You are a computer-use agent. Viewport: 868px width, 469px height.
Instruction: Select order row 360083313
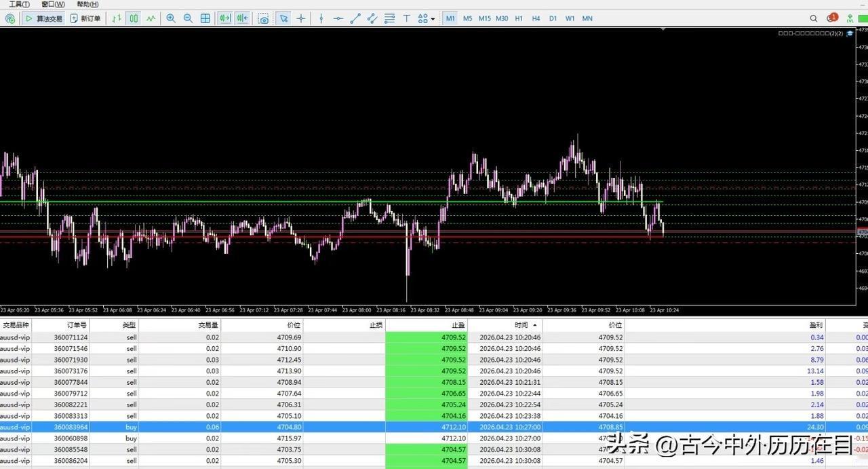434,415
